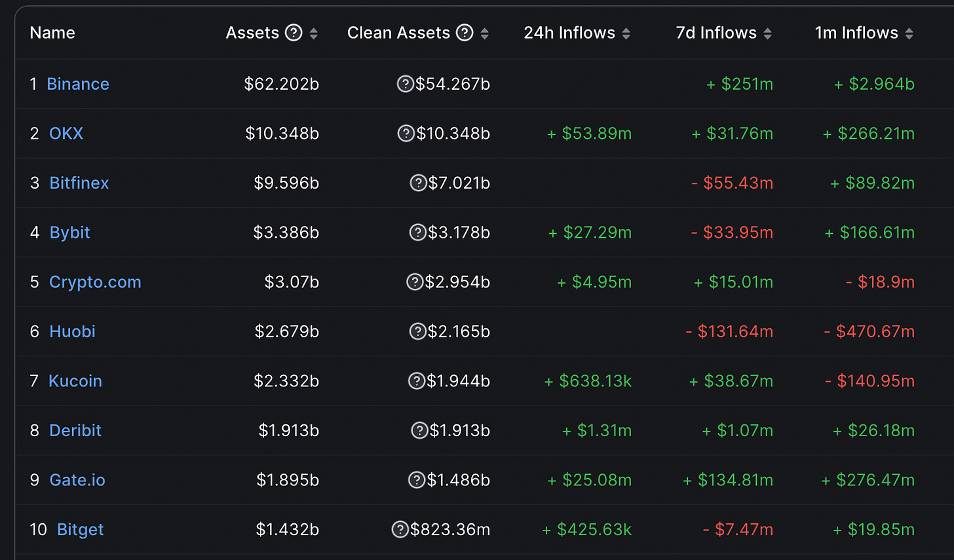This screenshot has width=954, height=560.
Task: Select Binance assets value $62.202b
Action: (281, 84)
